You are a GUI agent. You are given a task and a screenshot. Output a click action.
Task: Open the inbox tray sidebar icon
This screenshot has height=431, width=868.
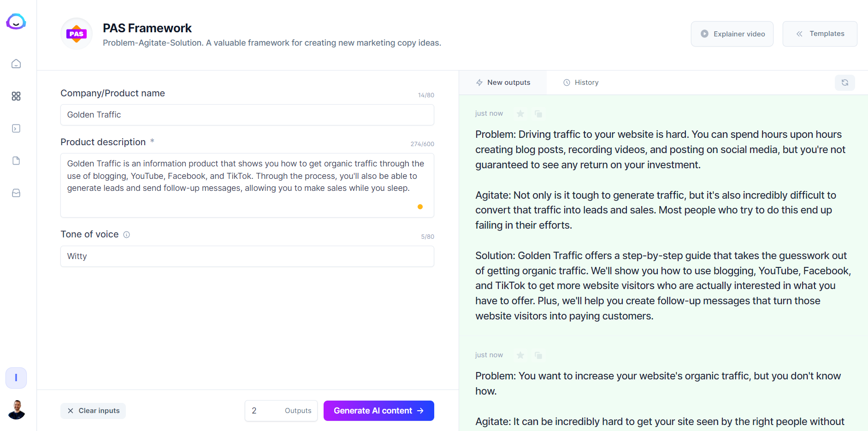16,193
